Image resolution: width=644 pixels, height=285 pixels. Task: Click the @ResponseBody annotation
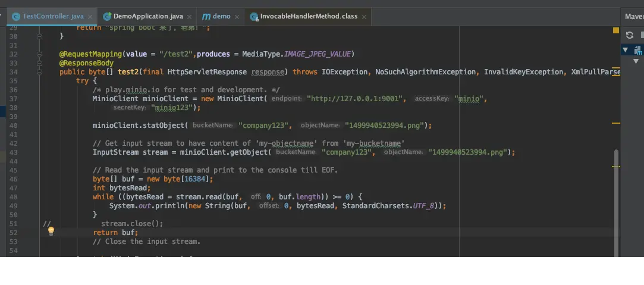click(86, 63)
